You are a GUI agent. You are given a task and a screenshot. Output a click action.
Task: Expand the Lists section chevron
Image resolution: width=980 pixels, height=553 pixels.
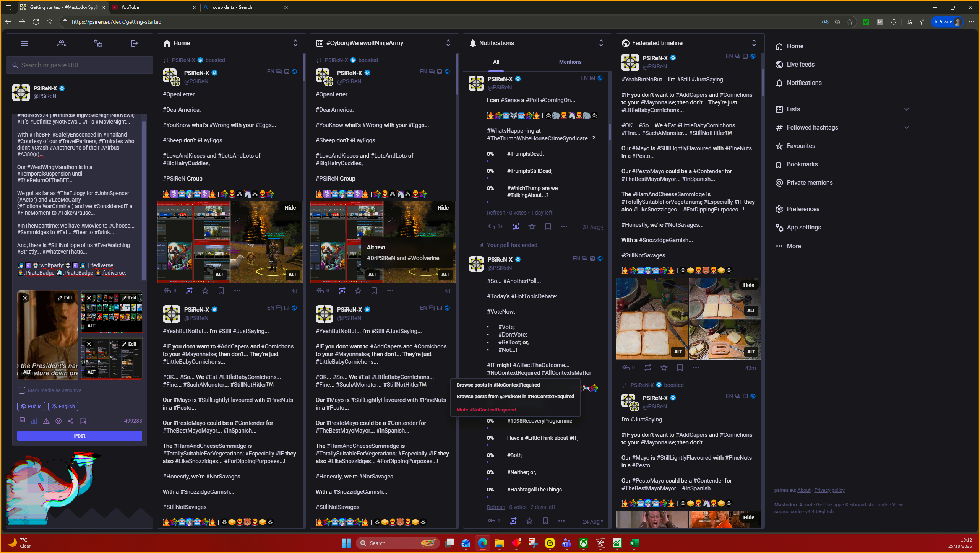pyautogui.click(x=906, y=109)
